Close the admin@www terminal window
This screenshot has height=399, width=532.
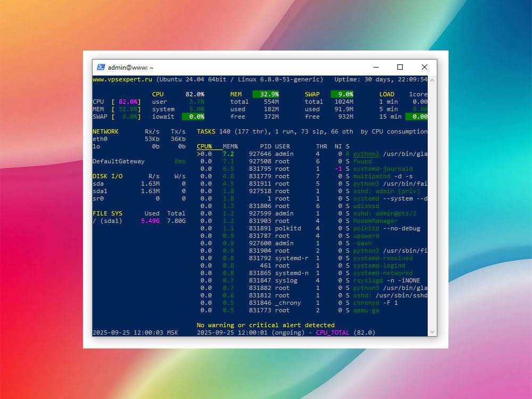424,67
